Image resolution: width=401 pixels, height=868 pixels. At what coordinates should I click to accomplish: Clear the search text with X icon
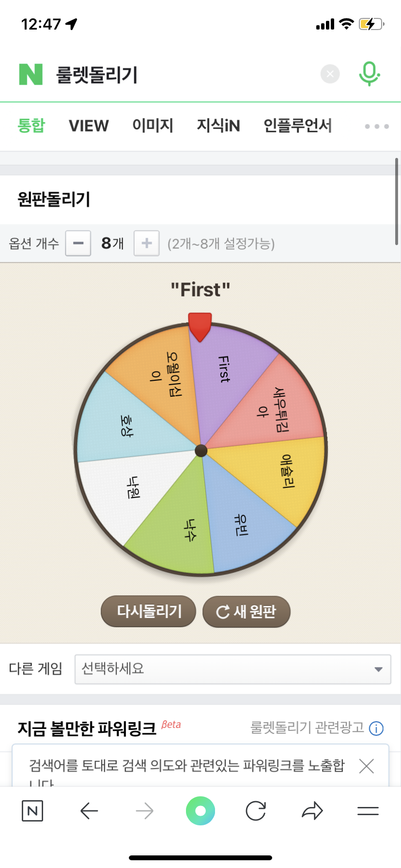330,74
